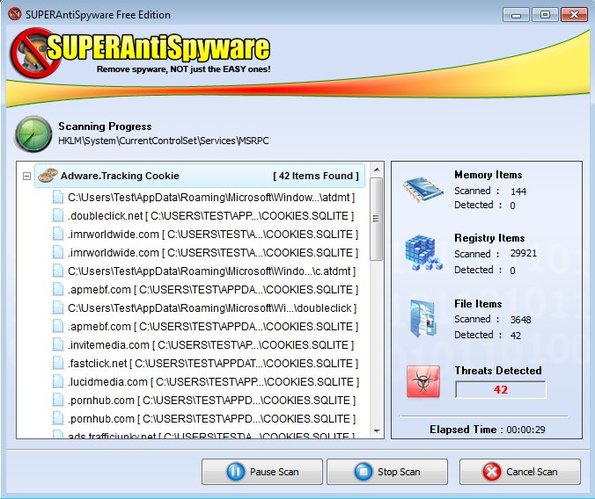Click the HKLM\System\CurrentControlSet scanning path text
The width and height of the screenshot is (595, 499).
coord(164,141)
